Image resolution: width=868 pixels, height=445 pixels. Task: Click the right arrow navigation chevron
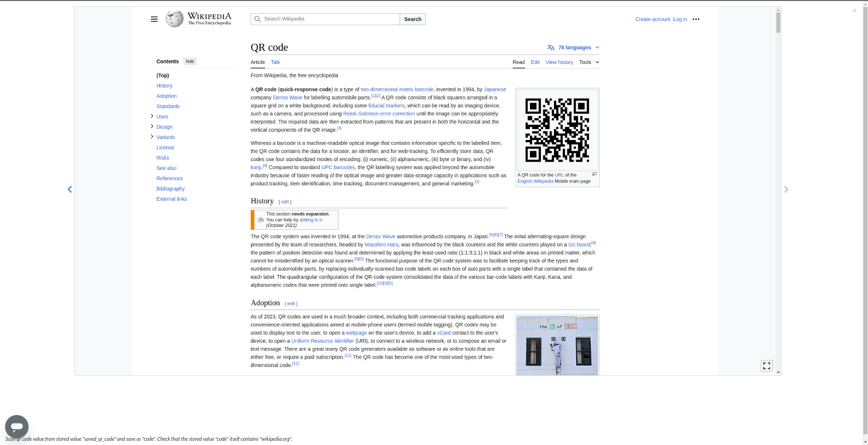coord(786,189)
